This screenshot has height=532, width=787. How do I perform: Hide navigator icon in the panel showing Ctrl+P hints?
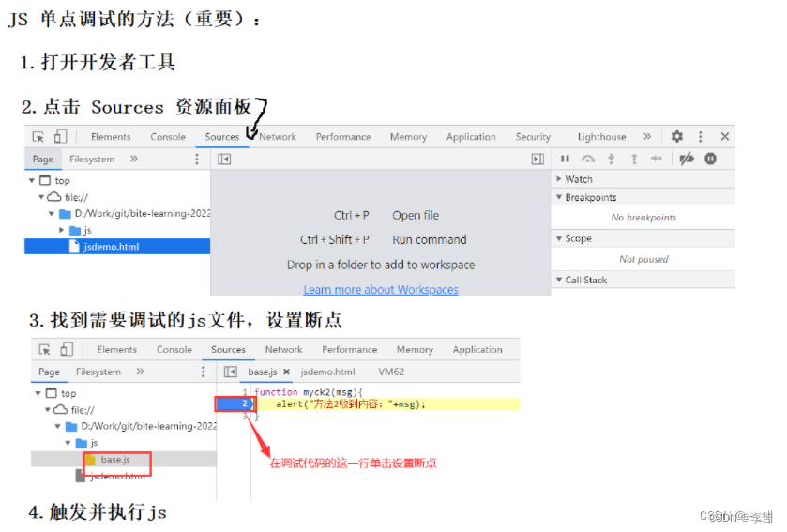[x=224, y=160]
